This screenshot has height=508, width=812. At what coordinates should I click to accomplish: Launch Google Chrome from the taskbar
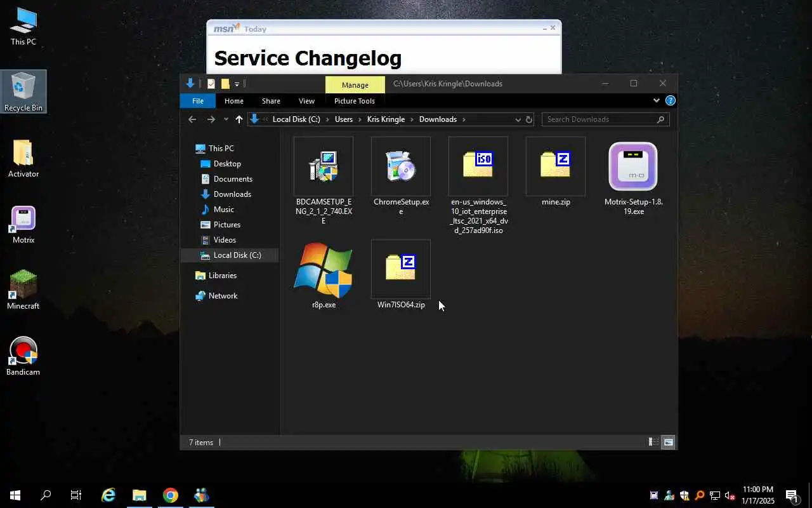pos(170,495)
